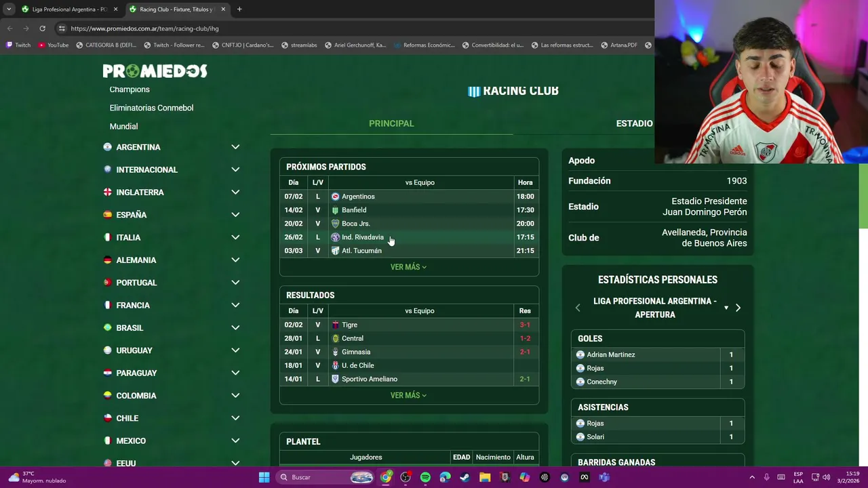
Task: Open the Gimnasia 2-1 result
Action: [409, 352]
